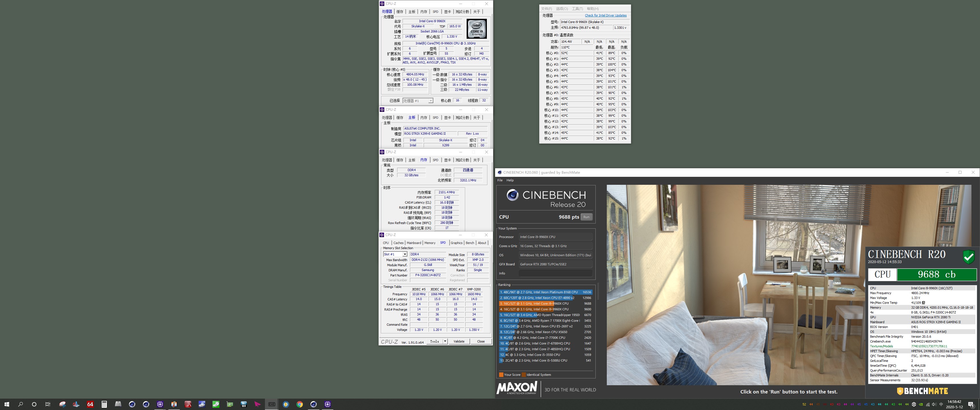Screen dimensions: 980x410
Task: Click the Cinebench ranking list scrollbar
Action: click(x=598, y=291)
